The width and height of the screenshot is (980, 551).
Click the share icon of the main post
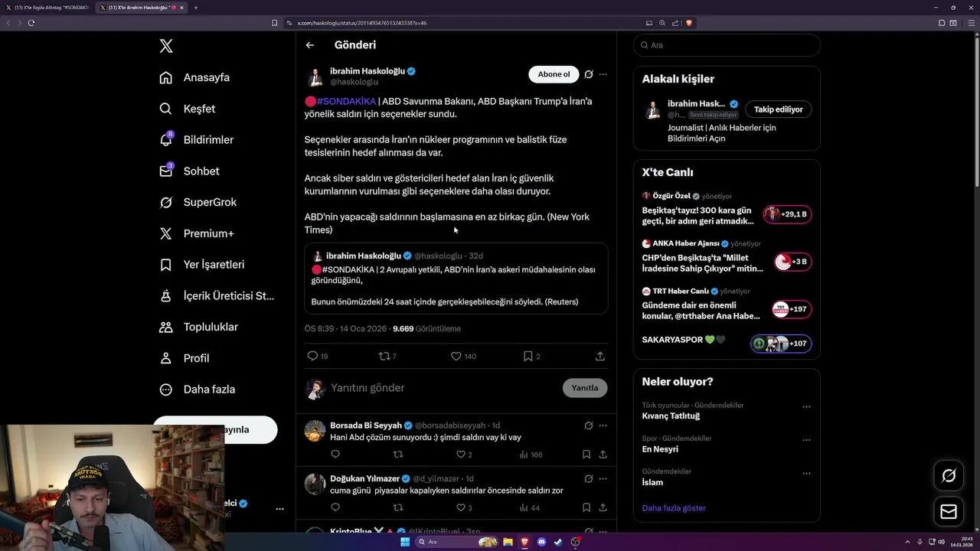coord(600,356)
